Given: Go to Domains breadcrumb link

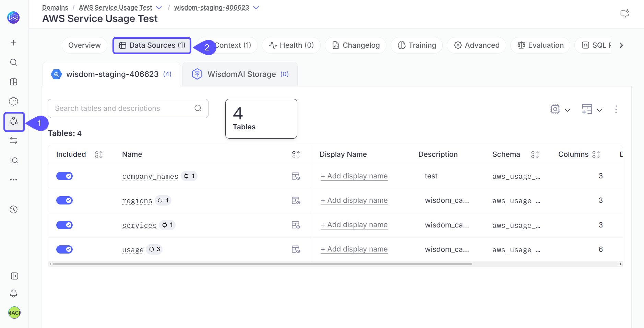Looking at the screenshot, I should 55,8.
